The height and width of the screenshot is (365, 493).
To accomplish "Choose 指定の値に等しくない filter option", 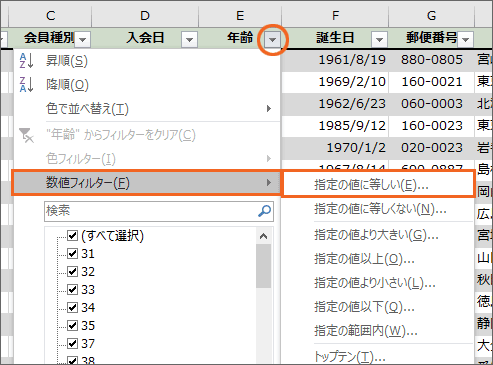I will pyautogui.click(x=378, y=209).
